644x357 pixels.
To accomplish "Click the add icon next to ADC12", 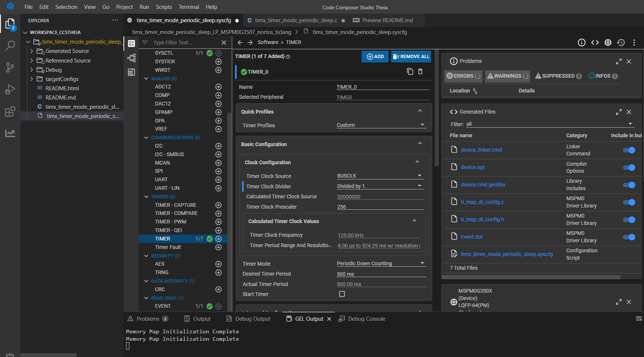I will click(x=218, y=87).
